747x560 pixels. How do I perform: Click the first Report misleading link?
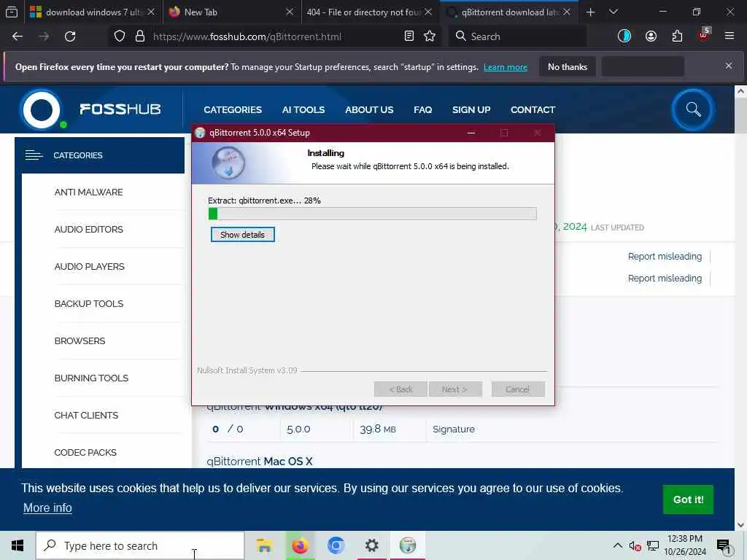point(665,256)
